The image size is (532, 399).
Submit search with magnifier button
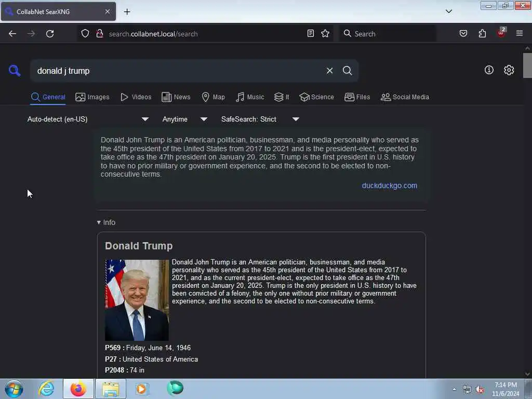click(x=348, y=71)
